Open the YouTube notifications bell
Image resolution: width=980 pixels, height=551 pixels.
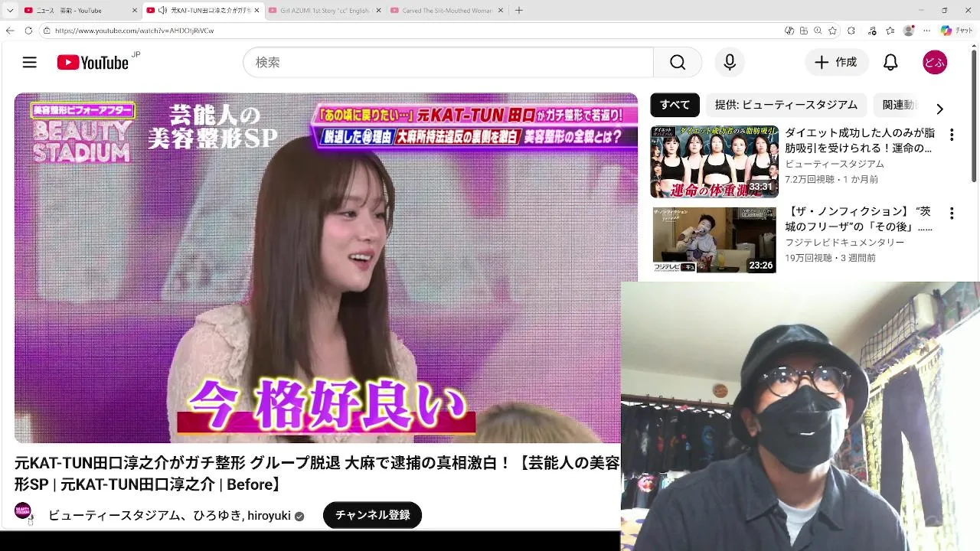pos(890,63)
